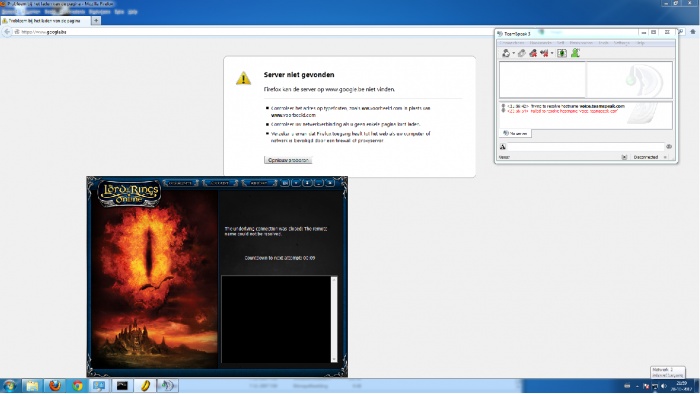The height and width of the screenshot is (394, 700).
Task: Click the 'Server niet gevonden' heading
Action: click(299, 75)
